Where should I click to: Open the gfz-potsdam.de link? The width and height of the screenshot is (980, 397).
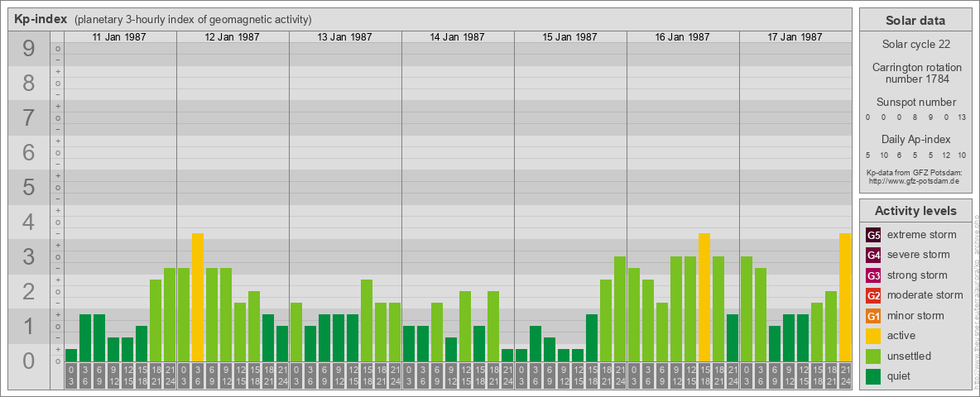click(913, 181)
